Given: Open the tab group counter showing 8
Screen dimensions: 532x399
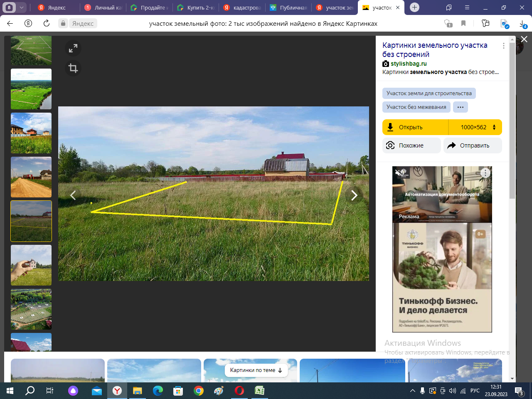Looking at the screenshot, I should 9,7.
